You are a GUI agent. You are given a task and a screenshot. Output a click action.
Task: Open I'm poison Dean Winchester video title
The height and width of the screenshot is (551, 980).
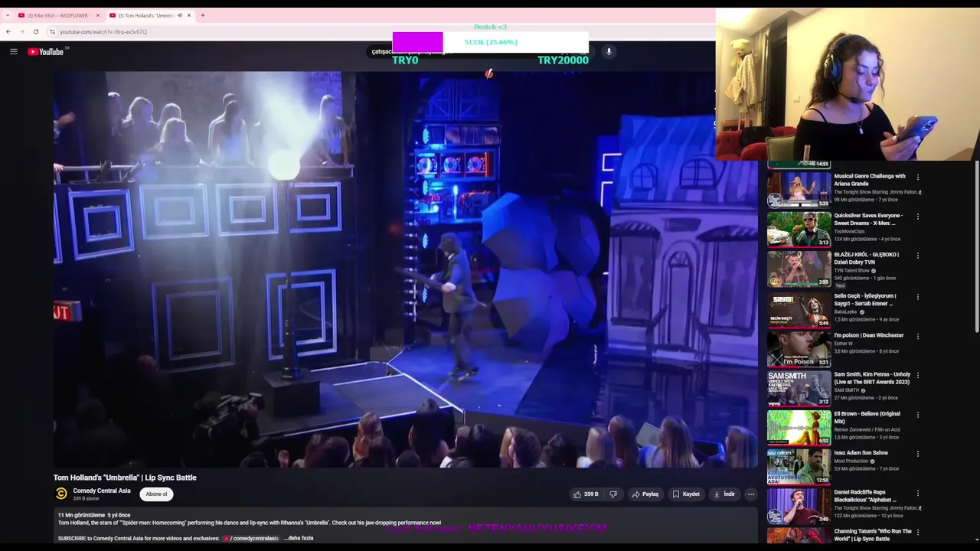pyautogui.click(x=868, y=335)
